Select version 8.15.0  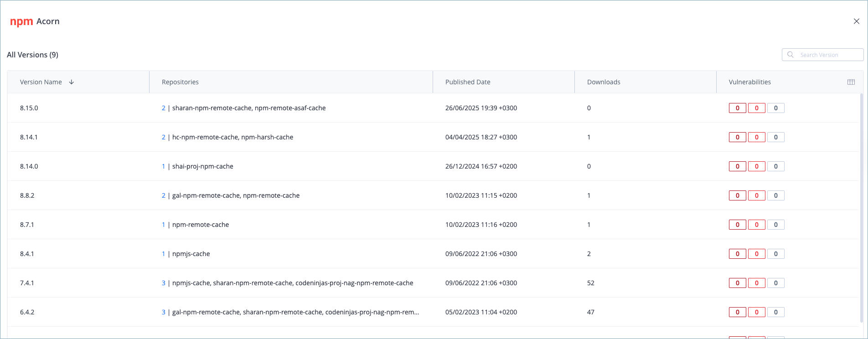(29, 108)
